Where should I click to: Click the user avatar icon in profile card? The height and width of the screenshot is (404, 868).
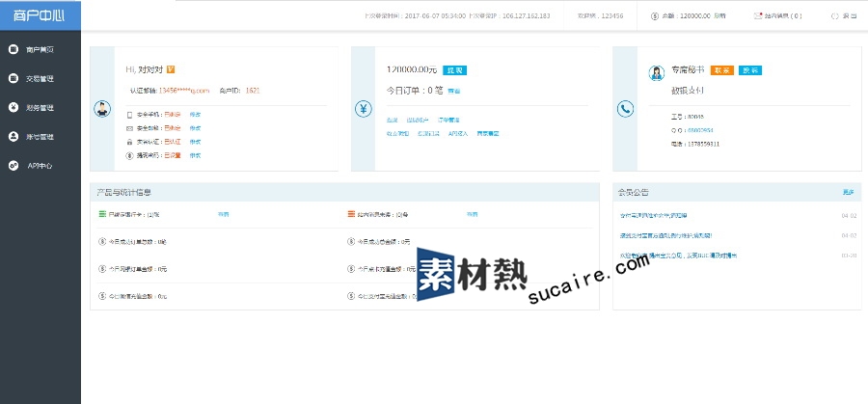(x=101, y=109)
